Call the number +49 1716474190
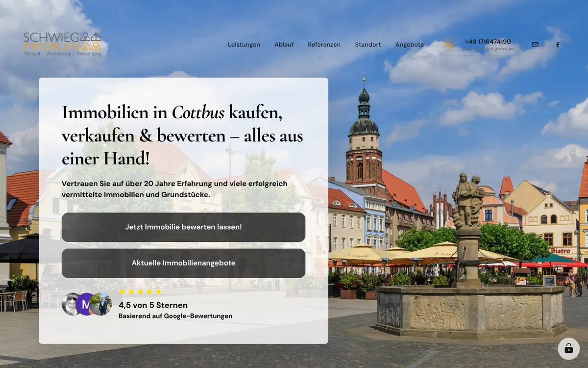The width and height of the screenshot is (588, 368). coord(488,42)
